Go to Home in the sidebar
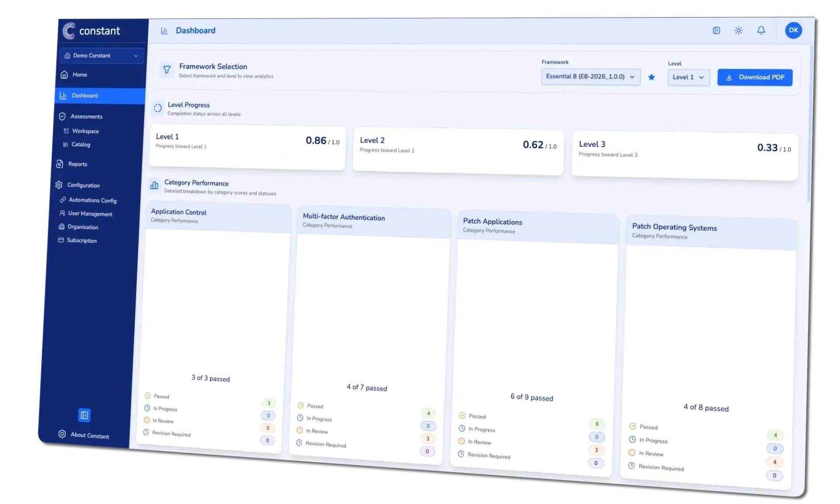 point(80,75)
